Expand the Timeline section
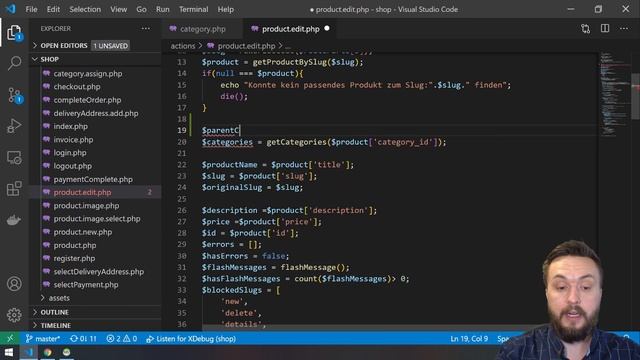Image resolution: width=640 pixels, height=360 pixels. (95, 325)
